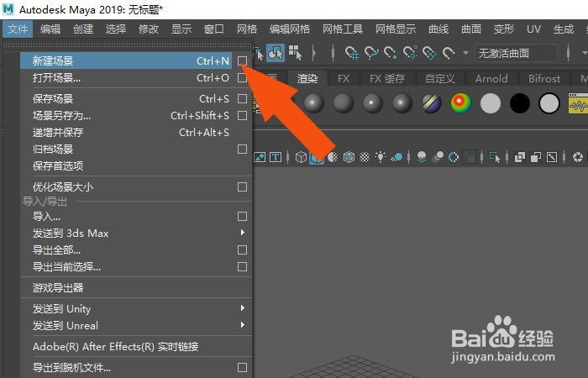This screenshot has height=378, width=588.
Task: Toggle X-ray active components icon
Action: (536, 157)
